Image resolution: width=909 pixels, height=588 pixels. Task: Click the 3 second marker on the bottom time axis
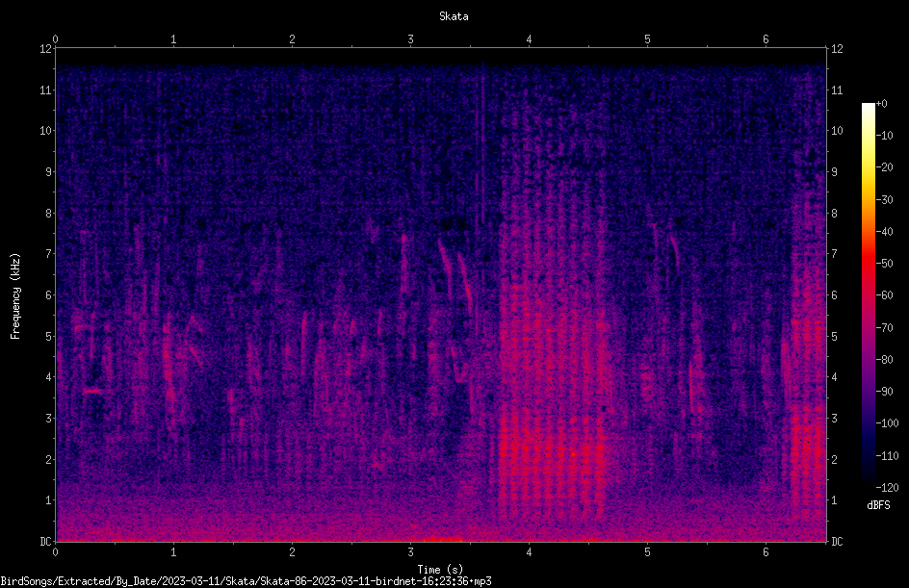(x=410, y=552)
